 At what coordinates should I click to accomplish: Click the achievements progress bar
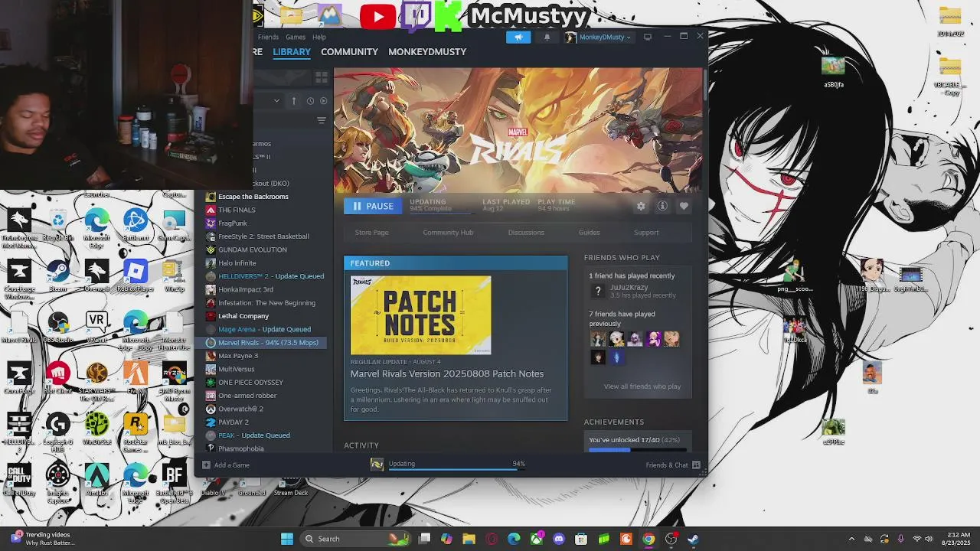637,449
